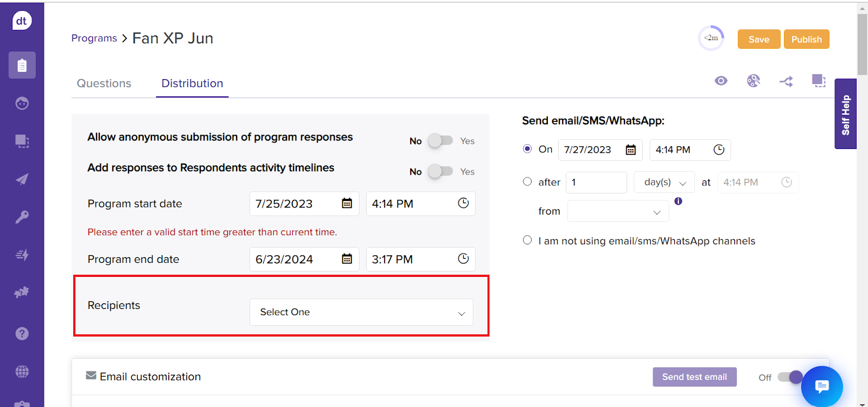Click the Send test email button
The image size is (868, 407).
694,377
